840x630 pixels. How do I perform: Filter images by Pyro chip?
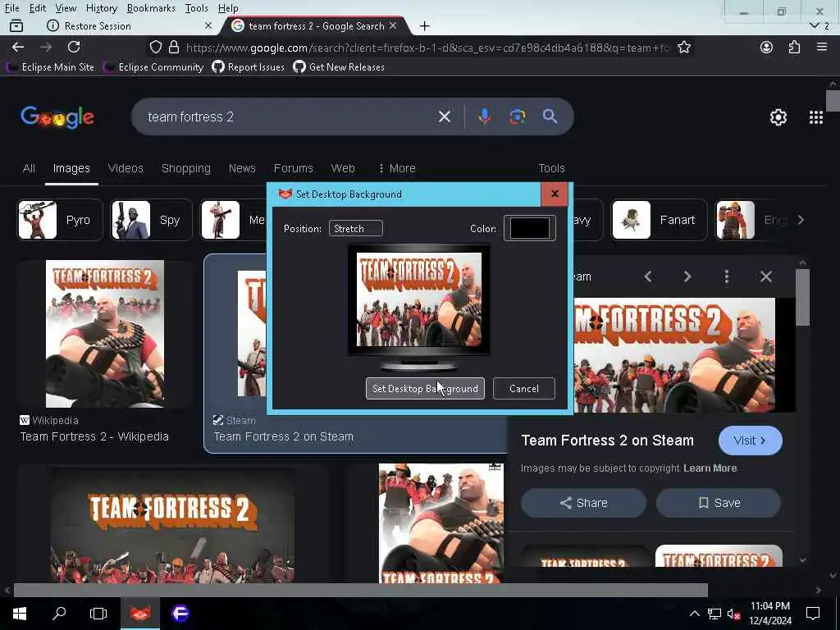coord(60,220)
